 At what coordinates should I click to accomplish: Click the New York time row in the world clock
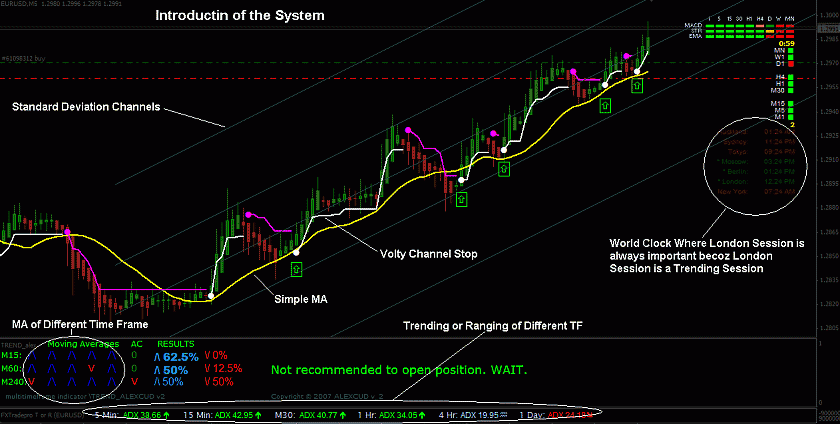point(757,191)
